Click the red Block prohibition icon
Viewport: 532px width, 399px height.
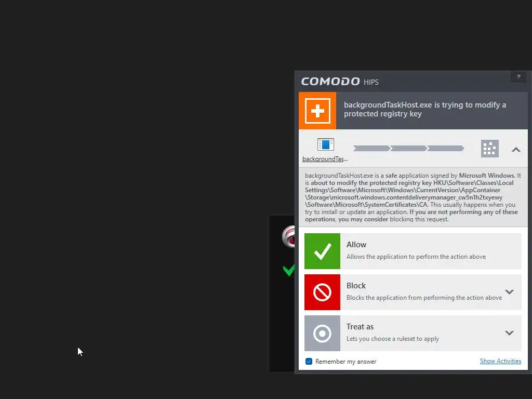(x=322, y=292)
